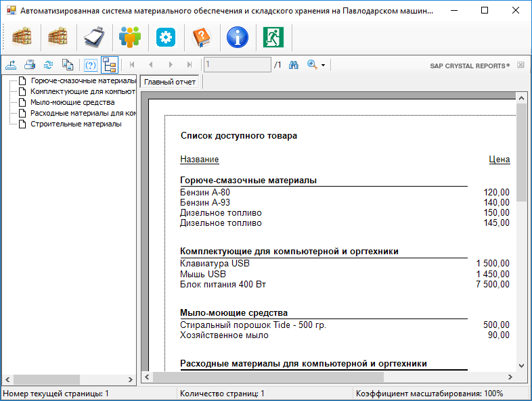Image resolution: width=532 pixels, height=401 pixels.
Task: Click the report title Список доступного товара
Action: point(239,136)
